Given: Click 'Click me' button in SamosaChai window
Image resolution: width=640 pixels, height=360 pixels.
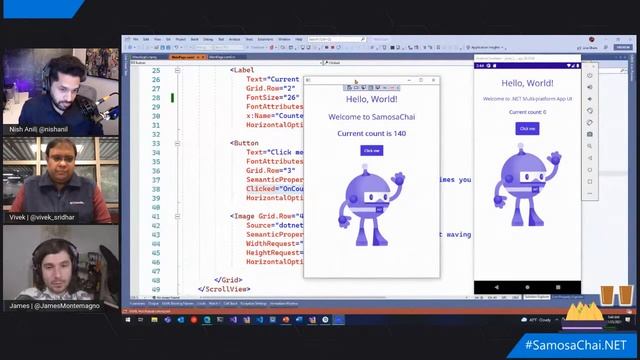Looking at the screenshot, I should pyautogui.click(x=371, y=151).
